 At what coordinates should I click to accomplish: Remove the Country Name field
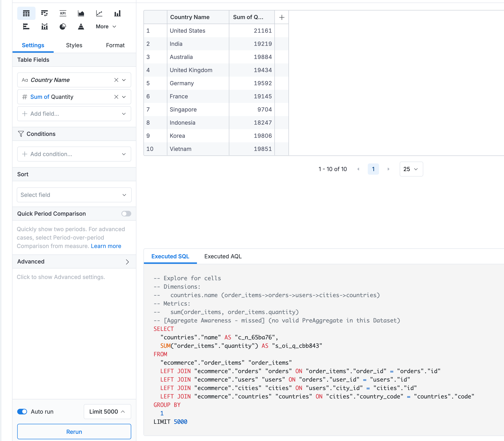[116, 80]
